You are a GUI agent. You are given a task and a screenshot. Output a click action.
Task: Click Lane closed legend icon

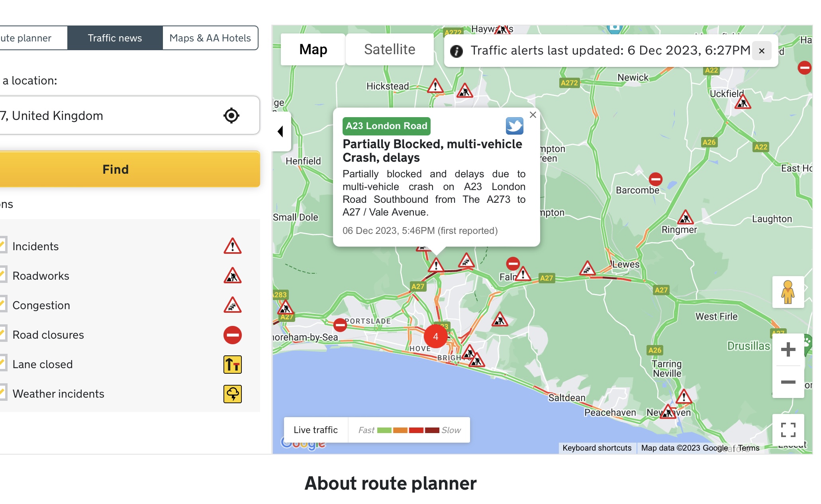tap(233, 365)
